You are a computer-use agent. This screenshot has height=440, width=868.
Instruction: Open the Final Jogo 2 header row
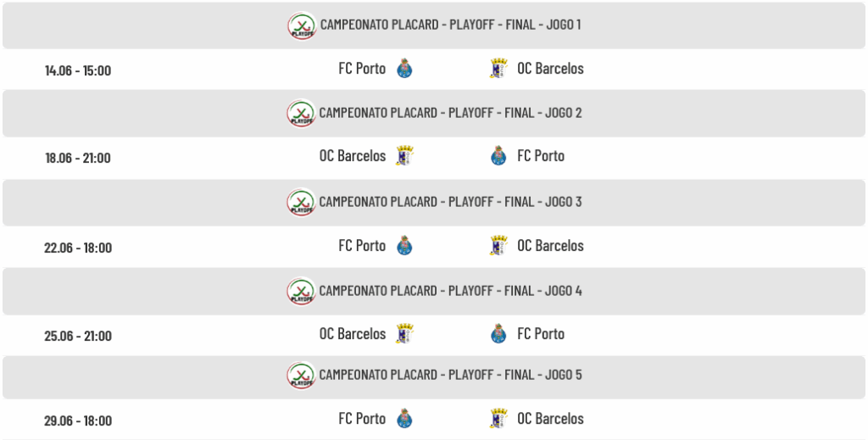[434, 113]
